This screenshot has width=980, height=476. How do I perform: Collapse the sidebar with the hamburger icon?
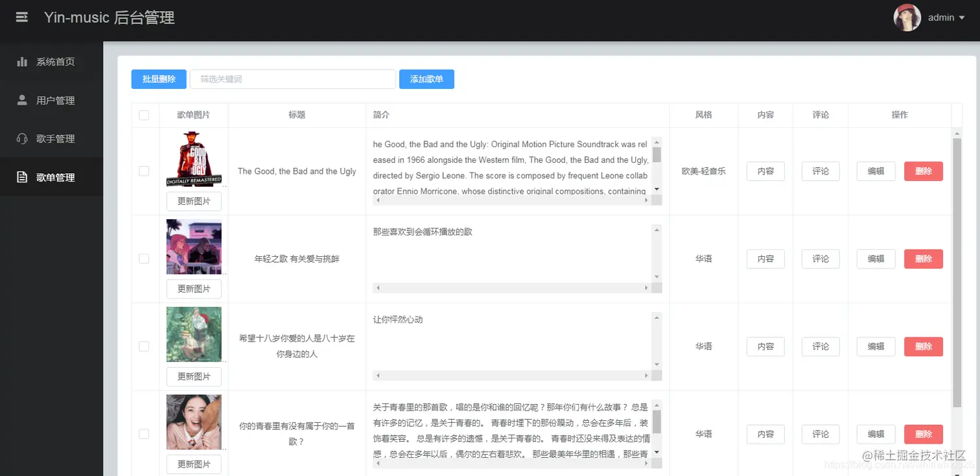pyautogui.click(x=22, y=18)
